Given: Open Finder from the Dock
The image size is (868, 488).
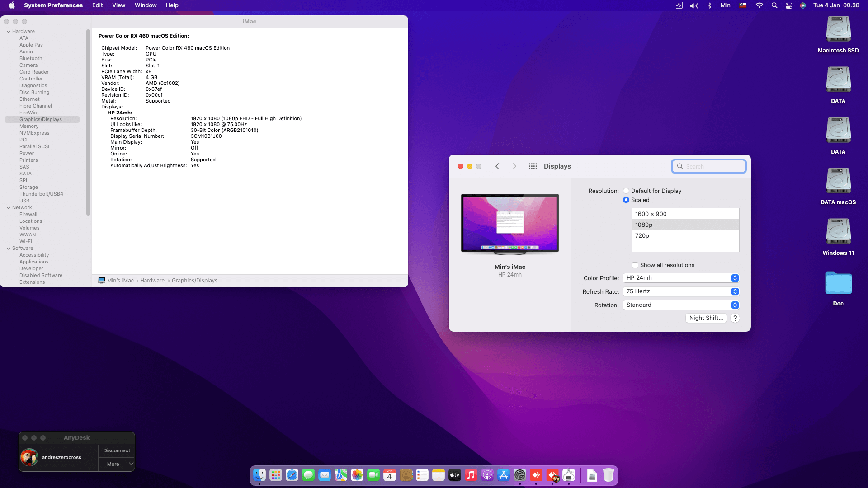Looking at the screenshot, I should (259, 475).
